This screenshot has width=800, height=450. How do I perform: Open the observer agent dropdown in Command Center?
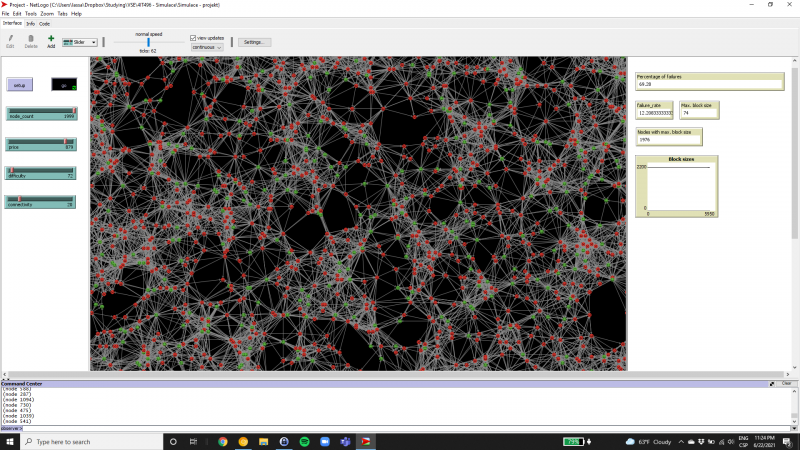pyautogui.click(x=12, y=428)
